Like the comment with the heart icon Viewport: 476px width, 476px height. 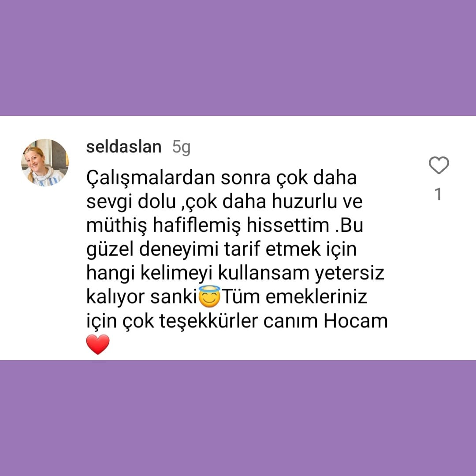[439, 165]
